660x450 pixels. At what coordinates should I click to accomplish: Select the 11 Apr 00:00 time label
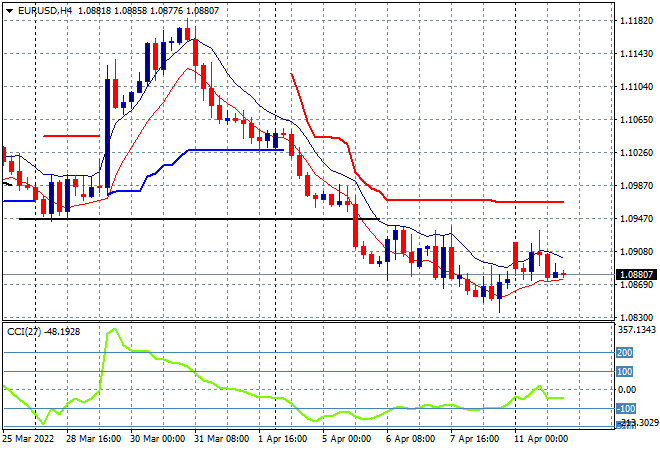[x=540, y=439]
